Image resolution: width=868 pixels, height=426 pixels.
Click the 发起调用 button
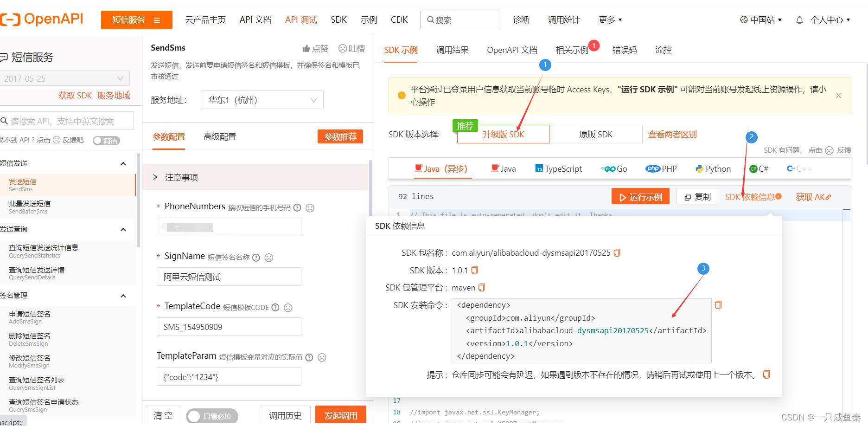[341, 415]
